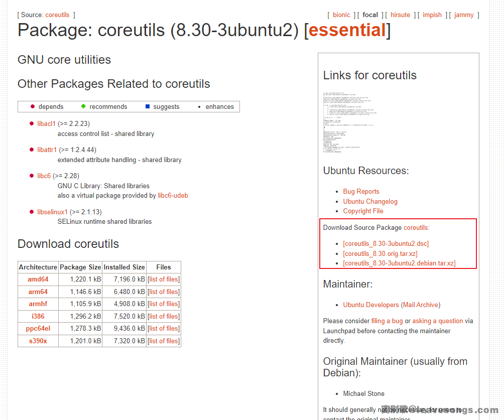The height and width of the screenshot is (420, 504).
Task: Open the Bug Reports link
Action: click(361, 191)
